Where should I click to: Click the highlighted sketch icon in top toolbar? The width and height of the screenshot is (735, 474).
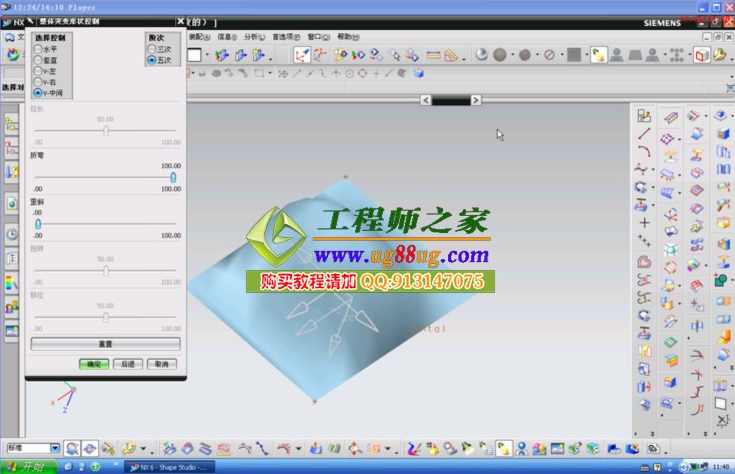point(301,55)
